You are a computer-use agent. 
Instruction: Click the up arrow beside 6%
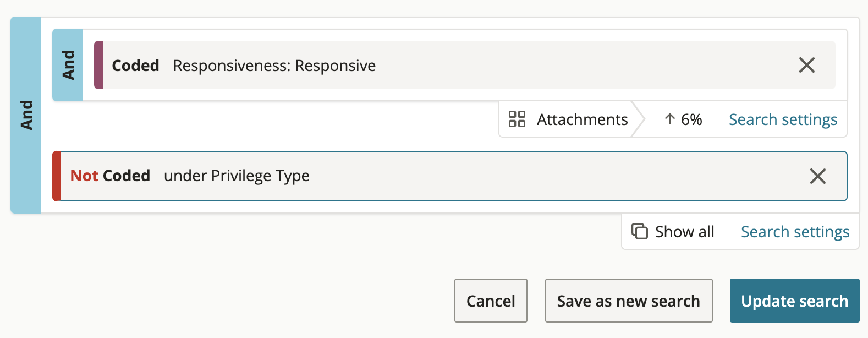click(x=669, y=119)
